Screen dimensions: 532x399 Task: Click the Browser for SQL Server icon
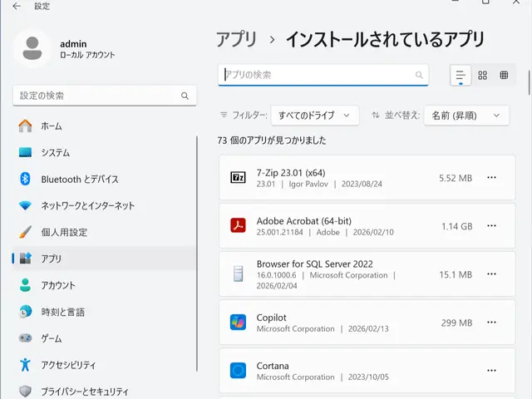pyautogui.click(x=239, y=273)
